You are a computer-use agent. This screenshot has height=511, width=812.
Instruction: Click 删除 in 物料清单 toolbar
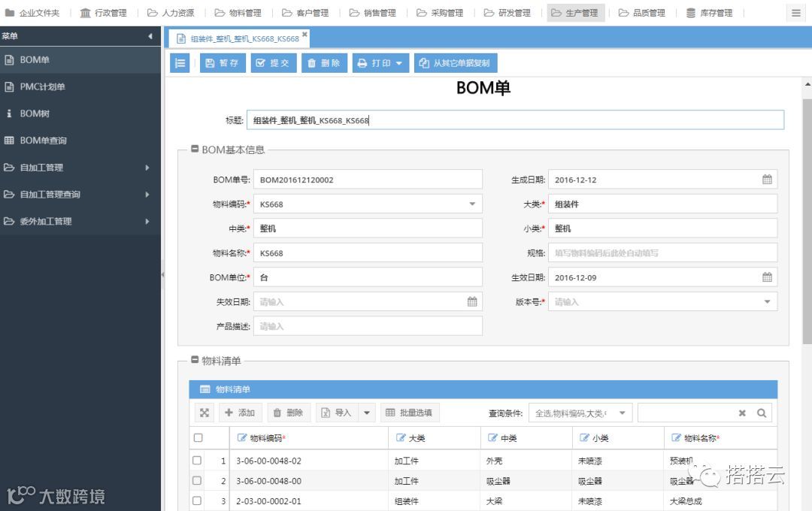coord(289,413)
